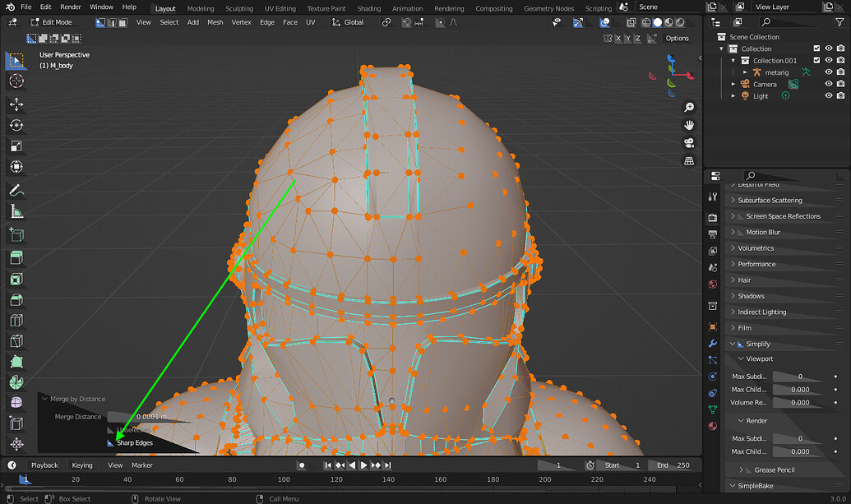
Task: Hide the metarig object in viewport
Action: point(828,72)
